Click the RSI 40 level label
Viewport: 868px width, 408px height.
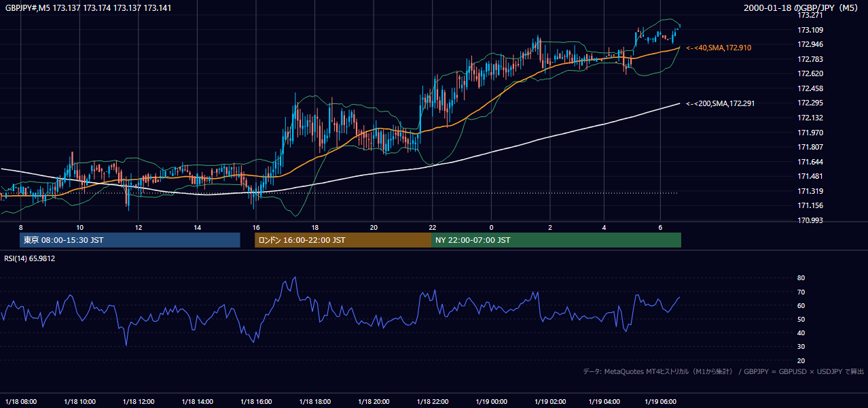801,333
